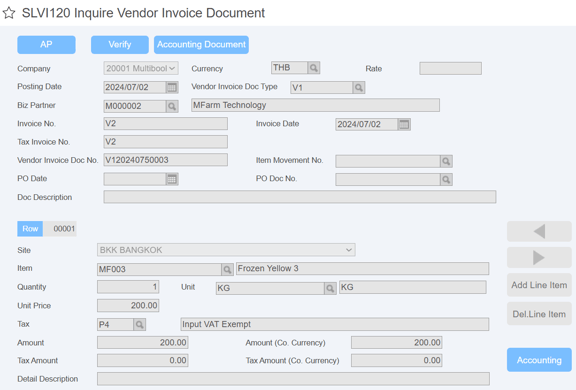Open Invoice Date calendar picker
The image size is (576, 390).
(x=404, y=124)
